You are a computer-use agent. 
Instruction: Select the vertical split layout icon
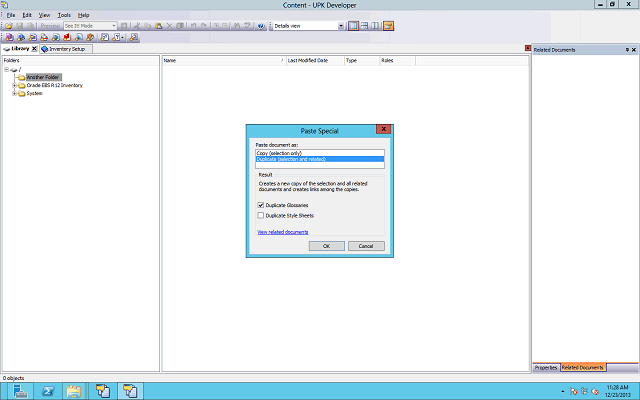click(x=375, y=26)
